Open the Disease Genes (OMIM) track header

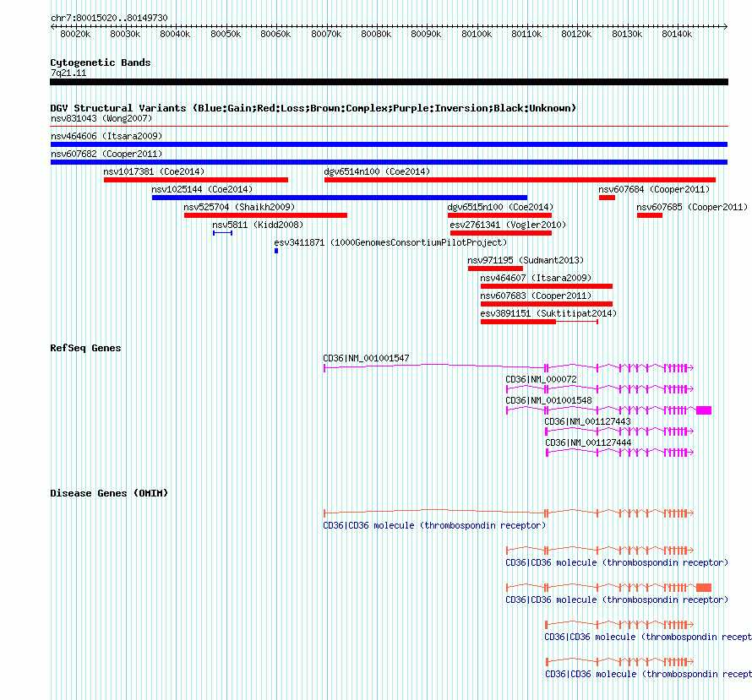109,493
